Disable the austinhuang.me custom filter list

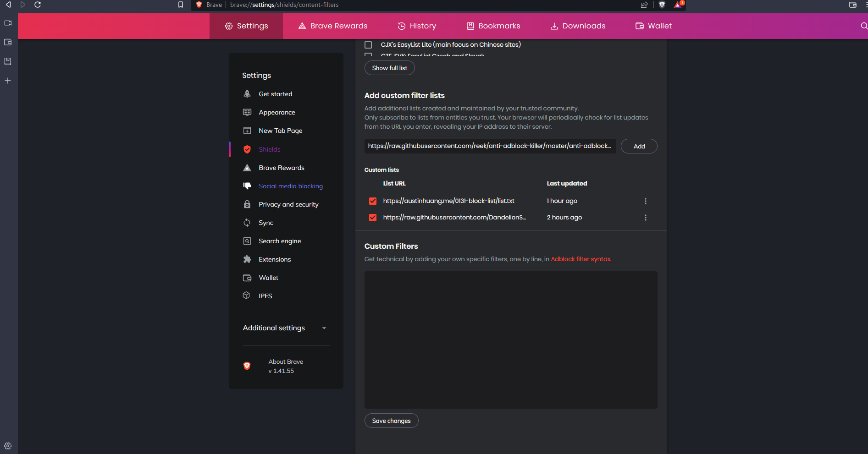click(x=372, y=201)
